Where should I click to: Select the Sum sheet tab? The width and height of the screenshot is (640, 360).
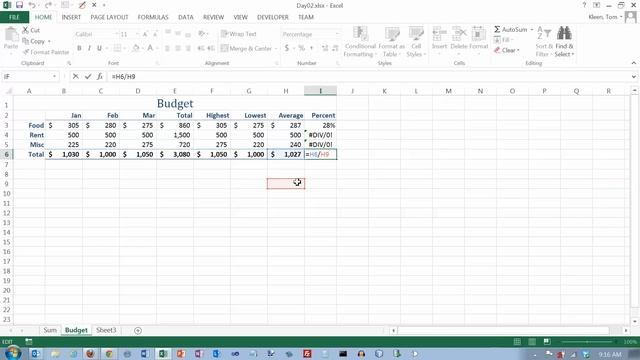coord(50,330)
